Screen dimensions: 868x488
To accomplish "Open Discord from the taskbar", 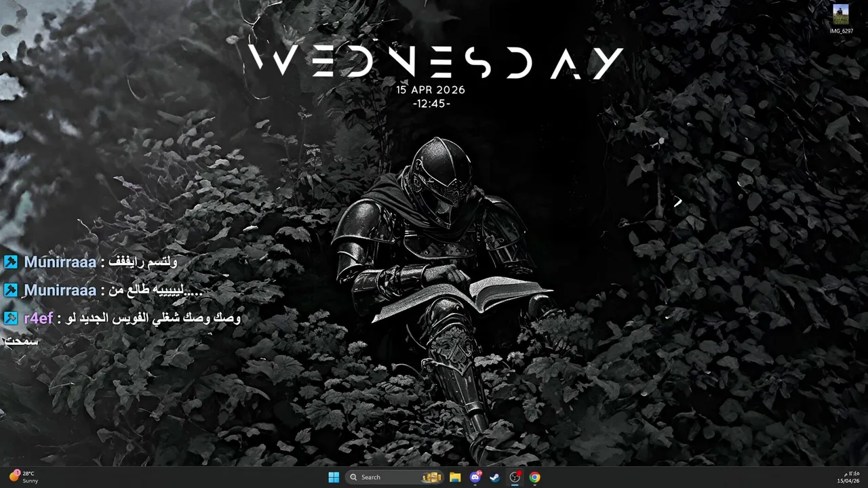I will click(x=475, y=477).
